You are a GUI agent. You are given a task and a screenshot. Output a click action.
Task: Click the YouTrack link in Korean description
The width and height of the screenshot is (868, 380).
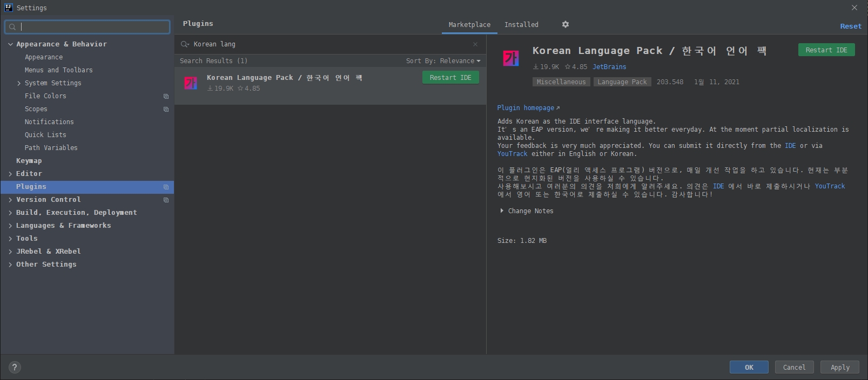pos(830,186)
